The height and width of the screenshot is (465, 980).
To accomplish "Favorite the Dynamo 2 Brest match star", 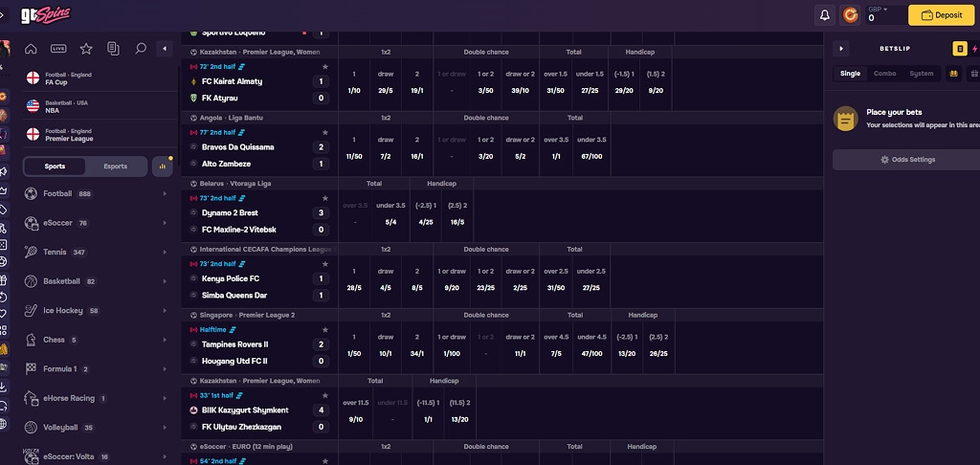I will coord(325,198).
